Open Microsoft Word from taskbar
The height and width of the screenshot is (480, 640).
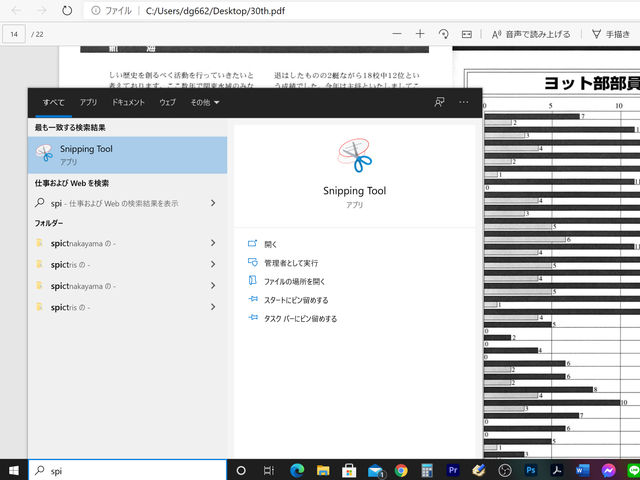[x=583, y=470]
